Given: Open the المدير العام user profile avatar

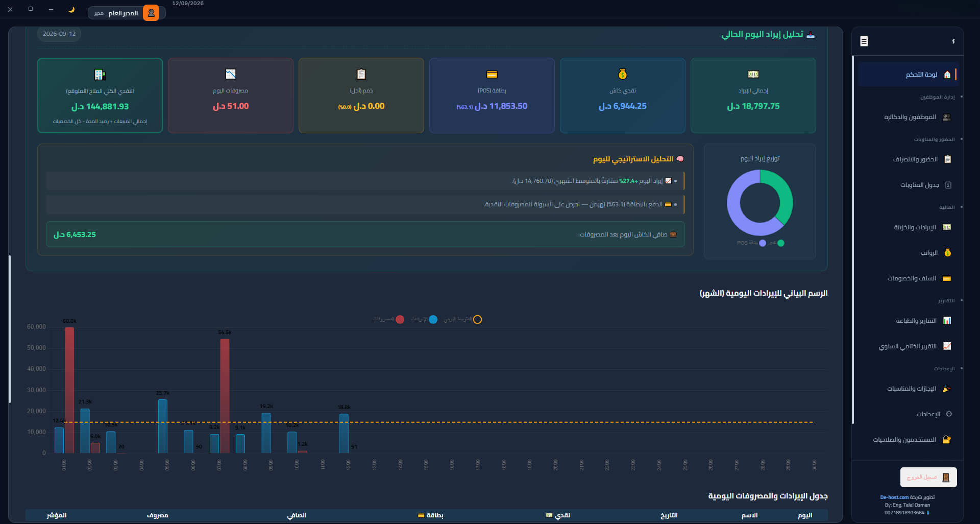Looking at the screenshot, I should click(151, 13).
